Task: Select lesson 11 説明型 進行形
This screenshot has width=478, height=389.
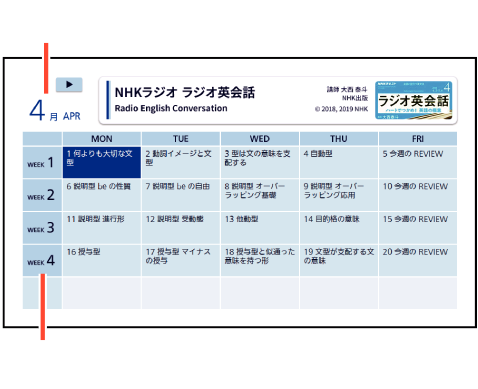Action: [x=102, y=228]
